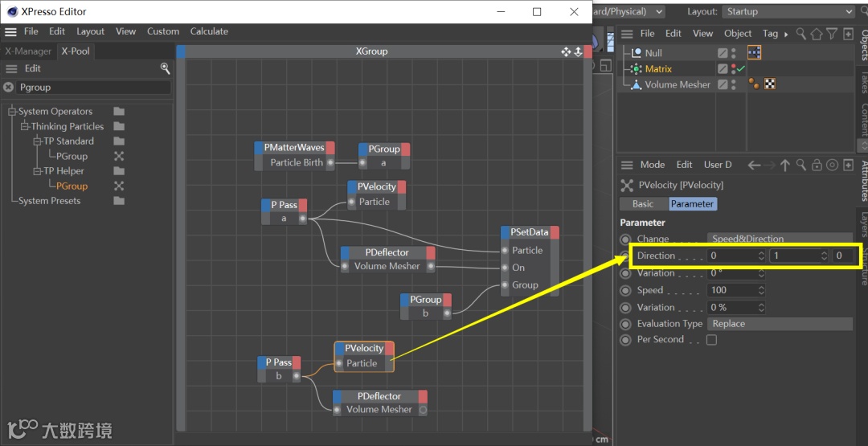Click Attribute Manager target circle icon

click(832, 165)
